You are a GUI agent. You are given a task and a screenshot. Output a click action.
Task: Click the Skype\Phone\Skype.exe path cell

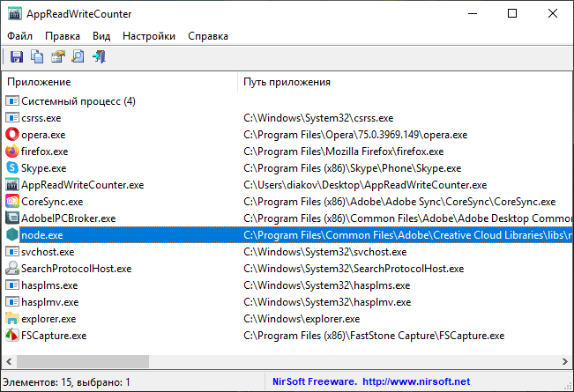tap(352, 168)
